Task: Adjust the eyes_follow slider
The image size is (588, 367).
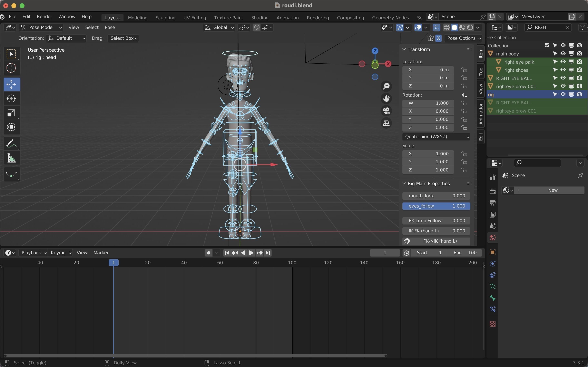Action: (x=436, y=206)
